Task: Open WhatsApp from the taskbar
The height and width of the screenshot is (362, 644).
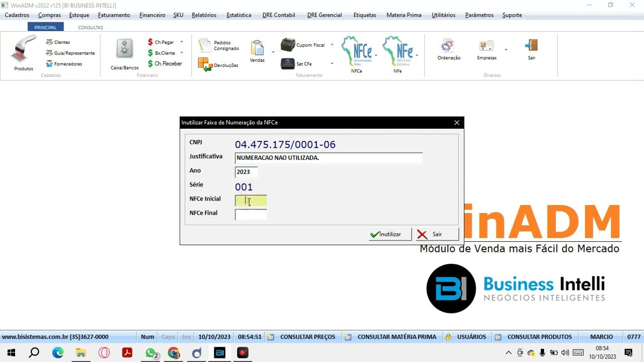Action: click(x=150, y=353)
